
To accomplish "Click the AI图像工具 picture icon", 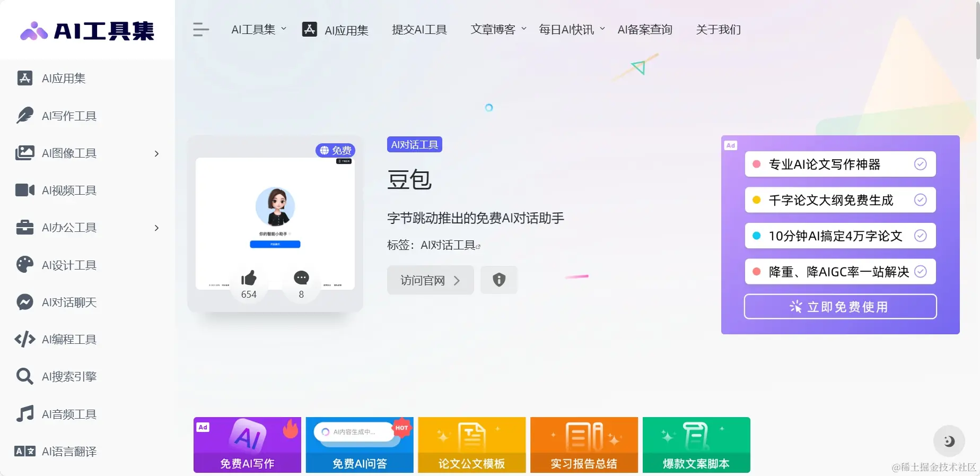I will click(24, 153).
